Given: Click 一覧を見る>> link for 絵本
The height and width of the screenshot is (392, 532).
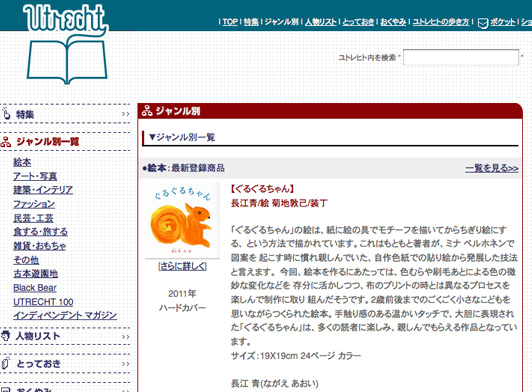Looking at the screenshot, I should tap(492, 168).
